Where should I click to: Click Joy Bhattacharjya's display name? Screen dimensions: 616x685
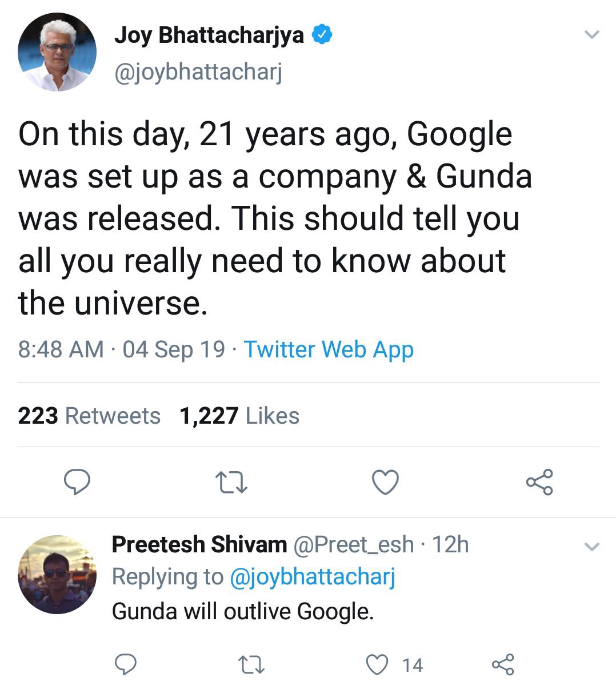pyautogui.click(x=209, y=35)
